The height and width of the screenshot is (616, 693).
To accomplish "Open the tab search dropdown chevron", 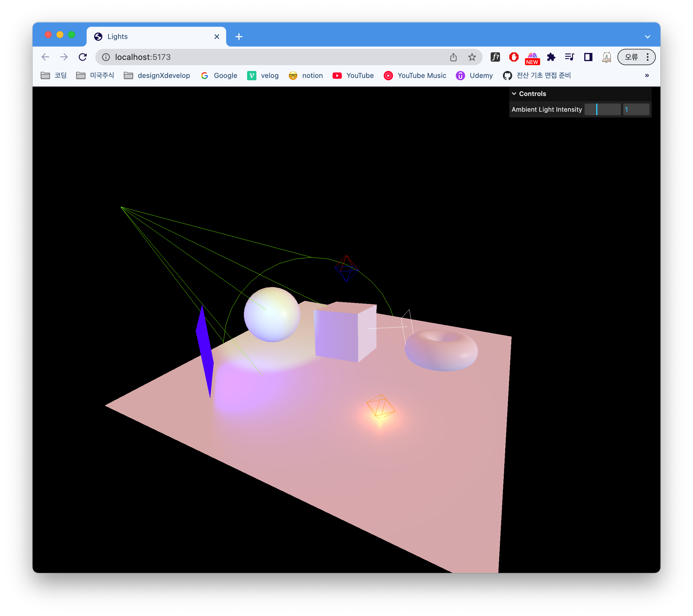I will click(647, 37).
